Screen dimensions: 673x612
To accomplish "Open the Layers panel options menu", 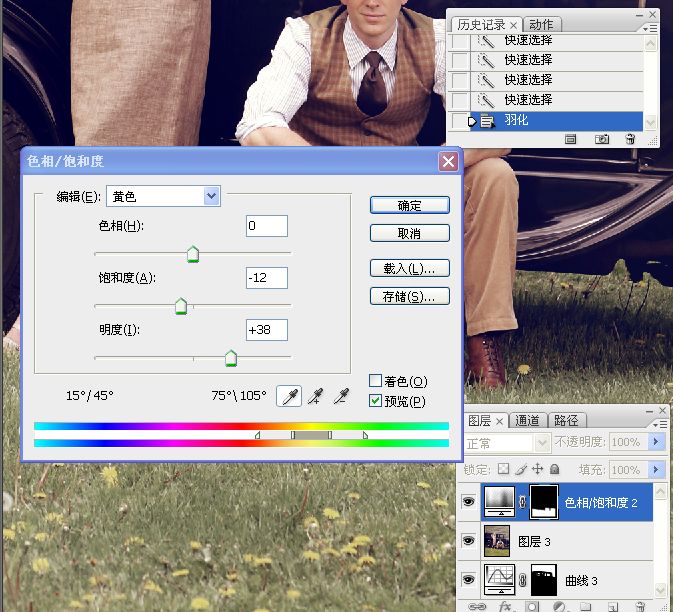I will point(661,424).
